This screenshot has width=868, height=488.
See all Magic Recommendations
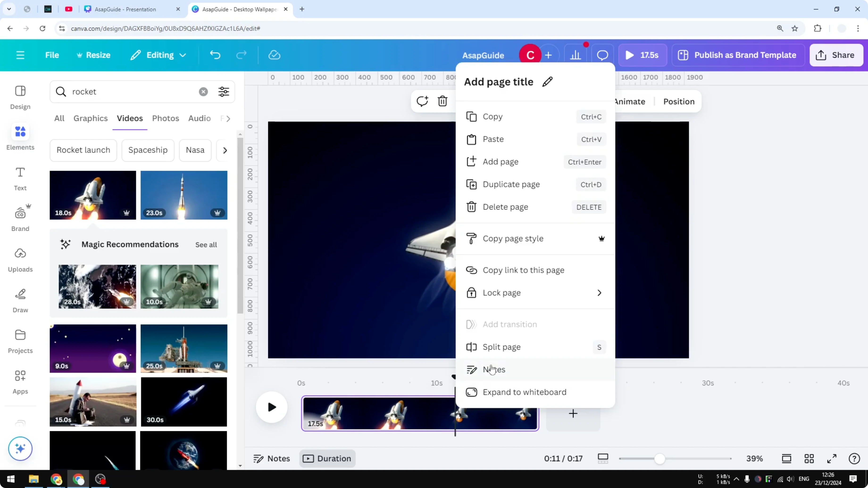tap(205, 244)
